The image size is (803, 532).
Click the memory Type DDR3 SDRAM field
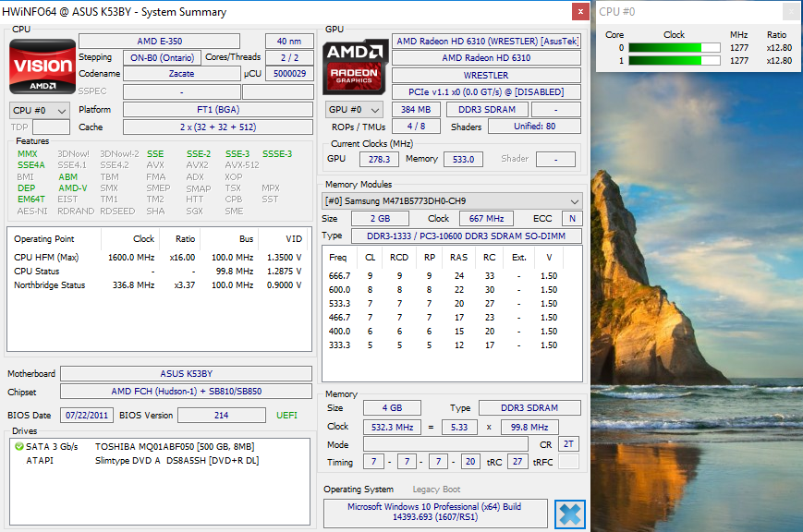pyautogui.click(x=529, y=408)
